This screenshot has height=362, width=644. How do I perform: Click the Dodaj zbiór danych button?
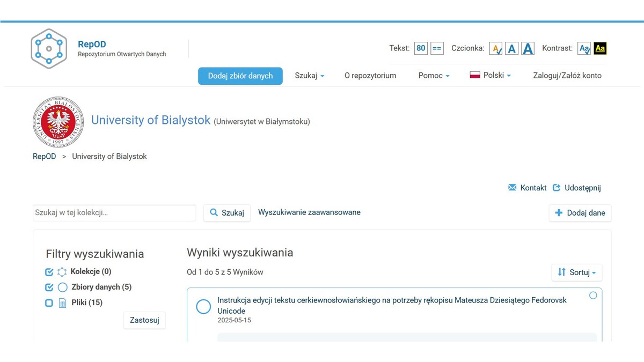click(240, 76)
